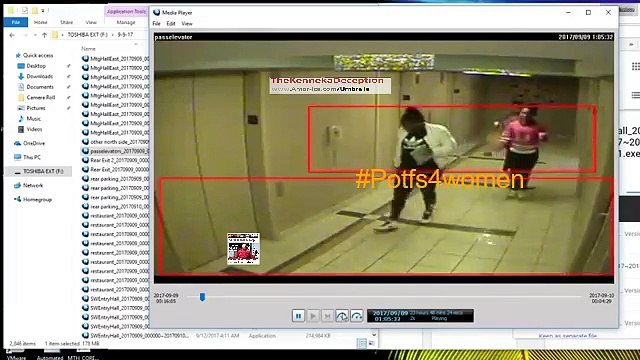
Task: Select bottom 'SWEntryHall_20170909_000000~20170910' file
Action: (136, 336)
